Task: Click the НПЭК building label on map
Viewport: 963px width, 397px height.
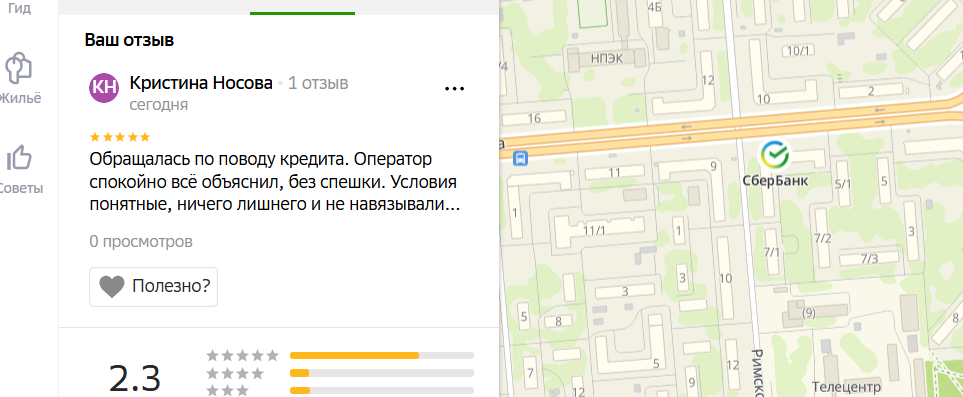Action: pyautogui.click(x=607, y=59)
